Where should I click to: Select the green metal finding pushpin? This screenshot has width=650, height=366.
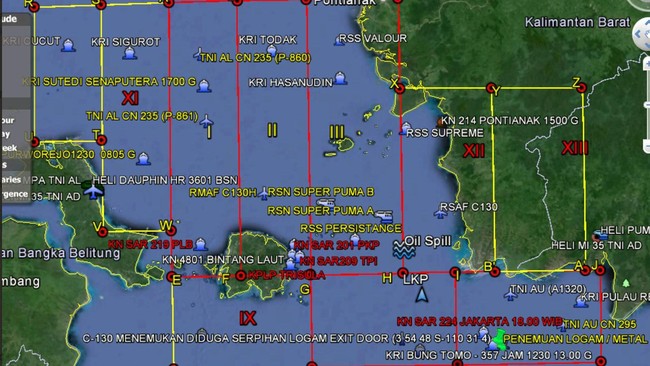pyautogui.click(x=500, y=340)
